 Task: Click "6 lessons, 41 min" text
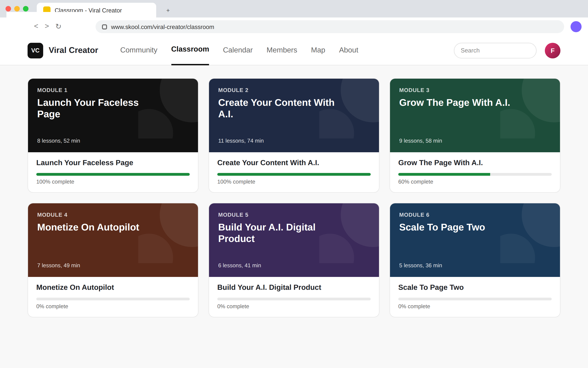(239, 265)
